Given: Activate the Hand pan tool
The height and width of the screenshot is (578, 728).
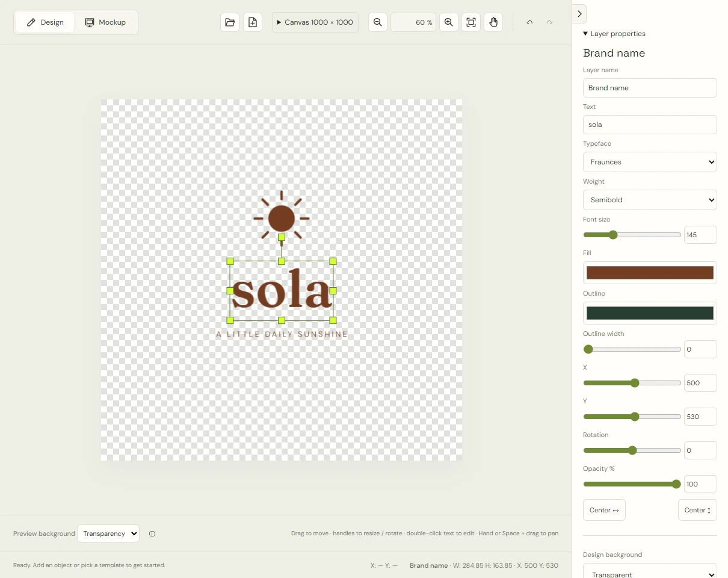Looking at the screenshot, I should click(x=493, y=22).
